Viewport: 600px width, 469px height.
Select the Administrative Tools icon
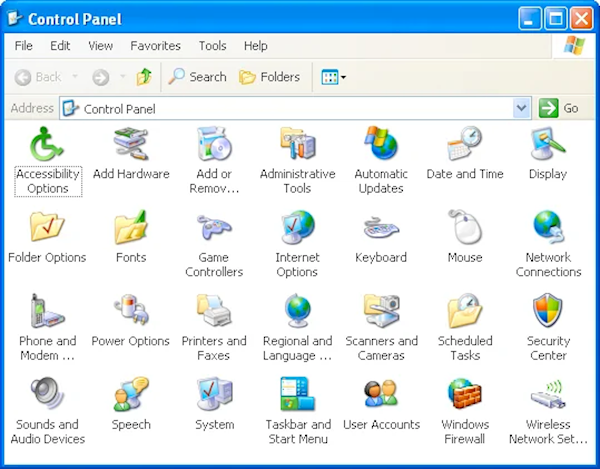[x=297, y=145]
